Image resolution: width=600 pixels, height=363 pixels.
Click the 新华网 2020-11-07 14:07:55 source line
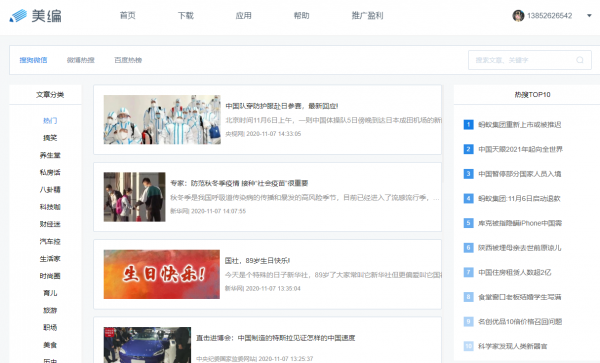tap(208, 211)
